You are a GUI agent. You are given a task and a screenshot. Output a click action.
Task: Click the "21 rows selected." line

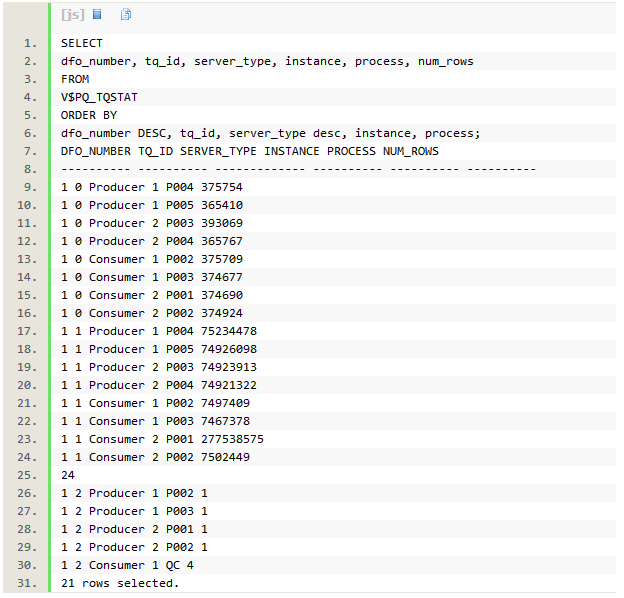(120, 583)
